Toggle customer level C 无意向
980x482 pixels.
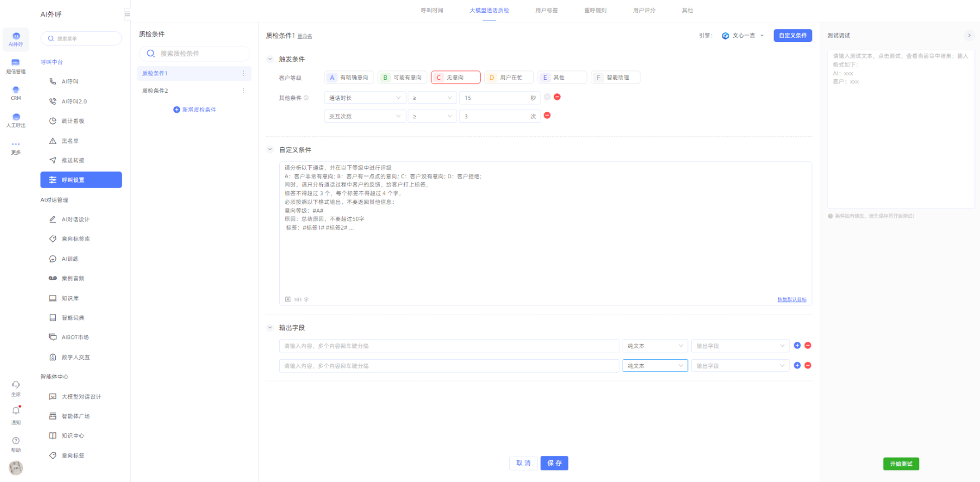[455, 78]
